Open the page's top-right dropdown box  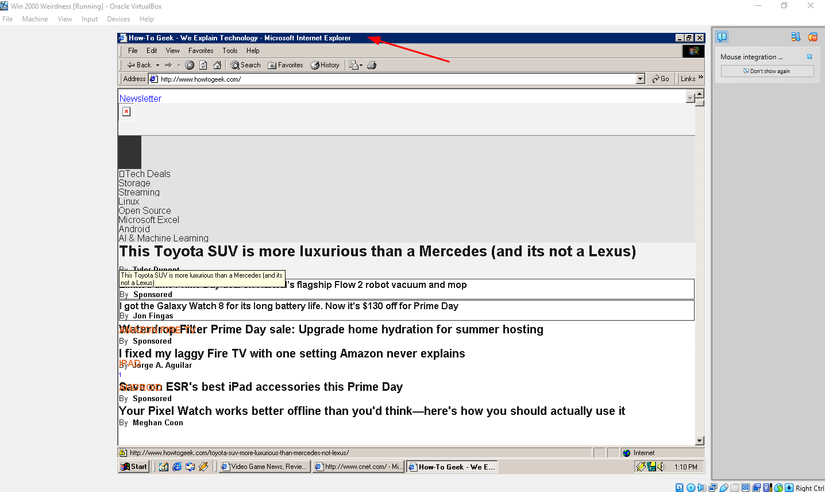pos(690,98)
